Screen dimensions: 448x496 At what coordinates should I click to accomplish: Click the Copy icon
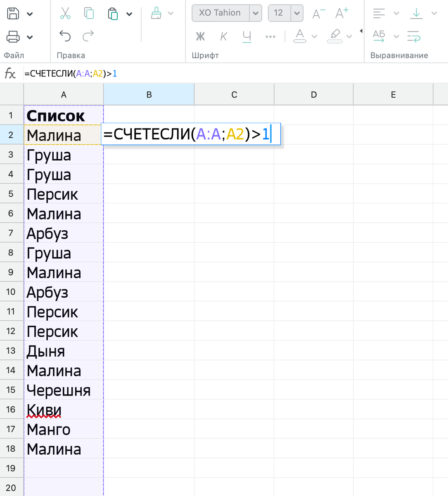tap(89, 13)
